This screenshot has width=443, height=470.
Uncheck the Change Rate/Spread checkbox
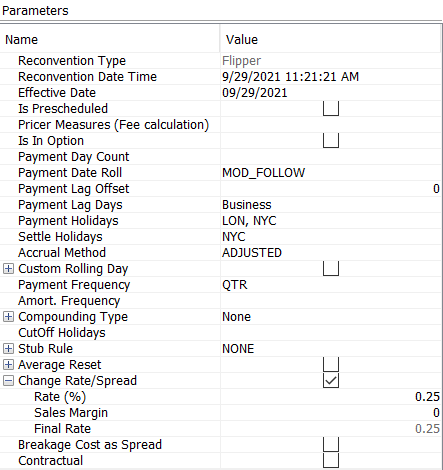(331, 381)
